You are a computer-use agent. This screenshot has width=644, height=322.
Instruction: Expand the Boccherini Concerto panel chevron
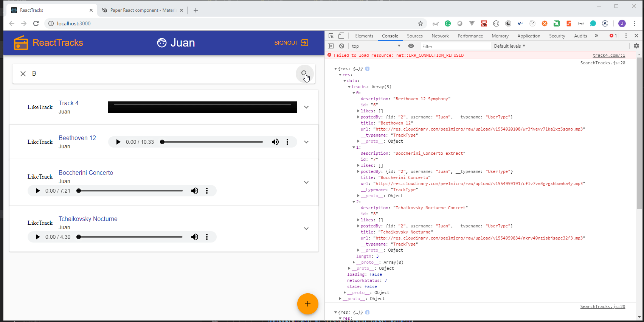[306, 182]
